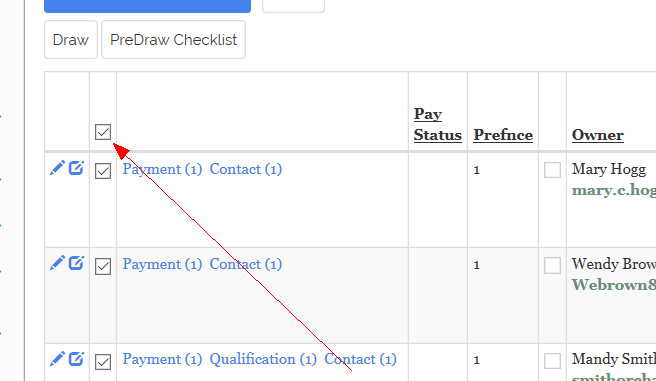Open the edit-form icon in Mary Hogg row
This screenshot has width=656, height=381.
76,168
